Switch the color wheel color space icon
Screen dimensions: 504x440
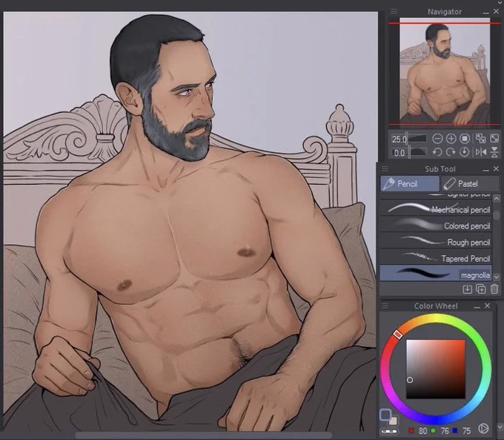tap(483, 428)
